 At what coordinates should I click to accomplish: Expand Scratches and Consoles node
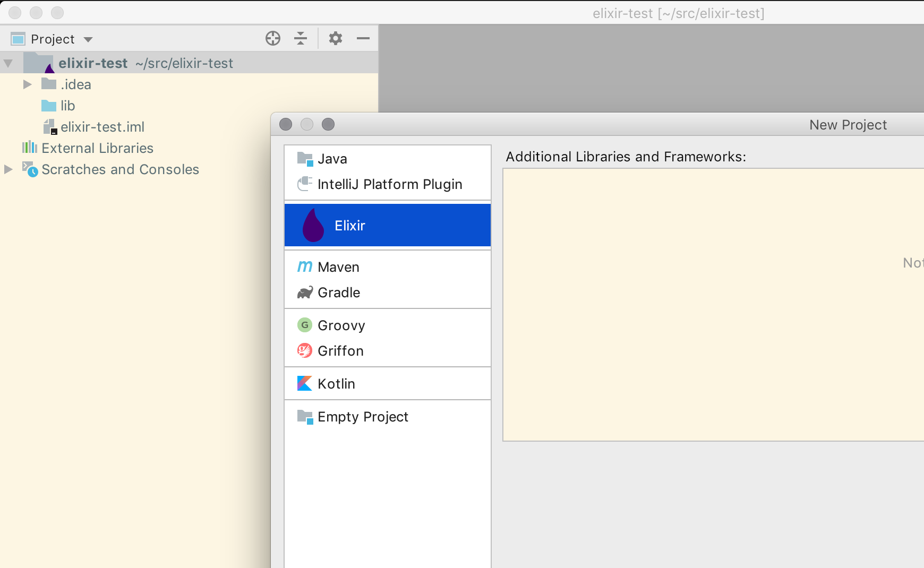pyautogui.click(x=7, y=169)
